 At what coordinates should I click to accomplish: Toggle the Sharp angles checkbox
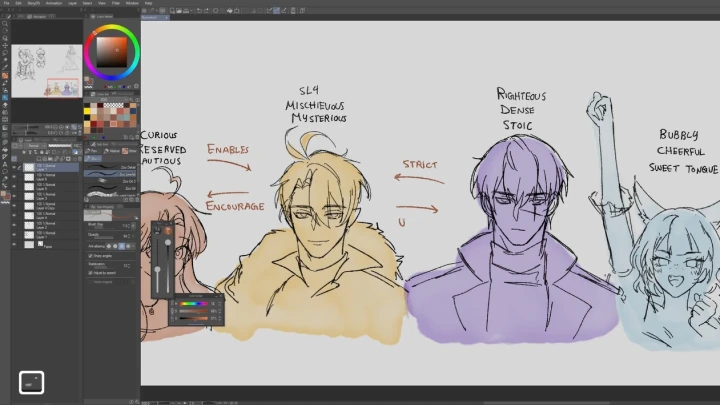[90, 255]
